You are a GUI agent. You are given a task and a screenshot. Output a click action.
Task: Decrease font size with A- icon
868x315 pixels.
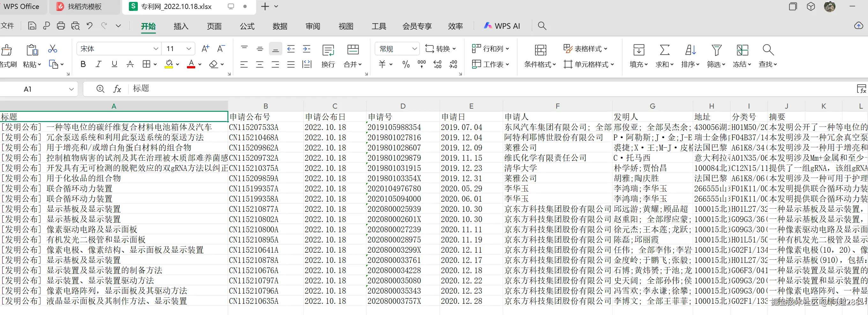(x=221, y=49)
